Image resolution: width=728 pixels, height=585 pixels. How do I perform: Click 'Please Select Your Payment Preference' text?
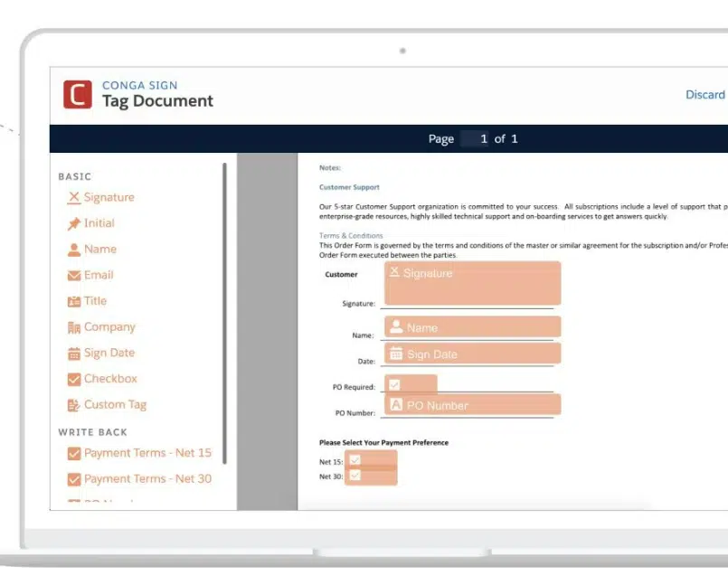[x=384, y=443]
